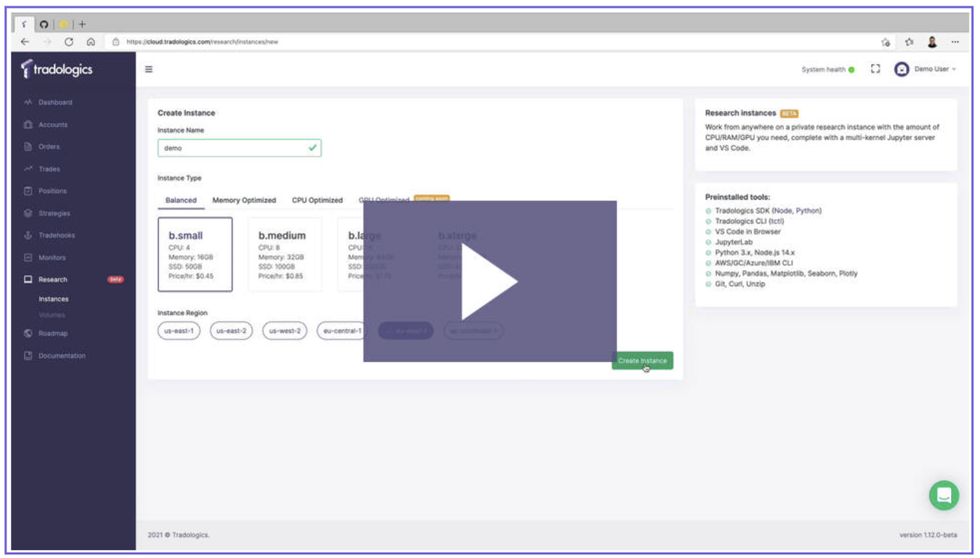Image resolution: width=980 pixels, height=558 pixels.
Task: Switch to the Memory Optimized tab
Action: point(244,200)
